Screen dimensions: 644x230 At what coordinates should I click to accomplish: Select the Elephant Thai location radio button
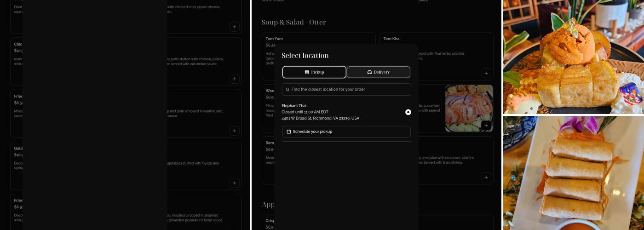[x=408, y=112]
